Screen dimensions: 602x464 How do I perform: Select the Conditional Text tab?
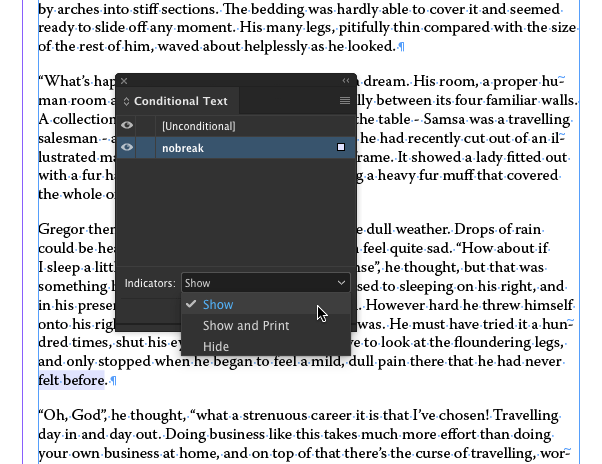(x=180, y=101)
